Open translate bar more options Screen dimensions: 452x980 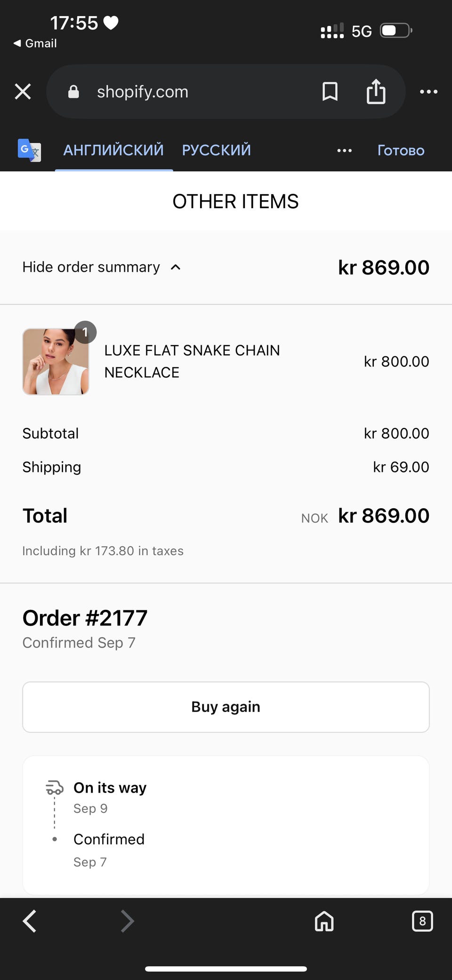click(x=344, y=151)
